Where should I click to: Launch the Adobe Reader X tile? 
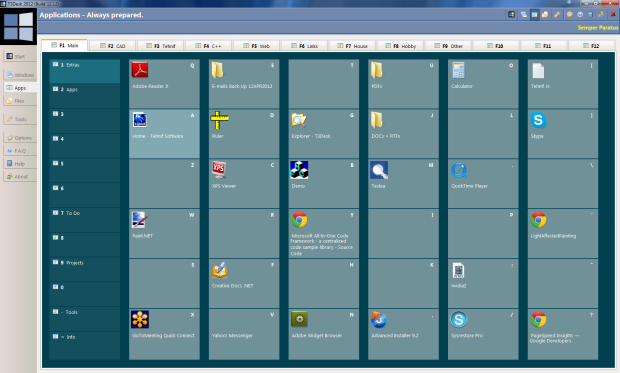point(164,83)
